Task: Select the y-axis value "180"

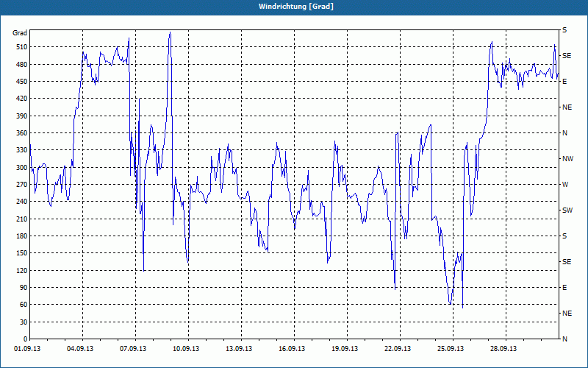Action: coord(22,236)
